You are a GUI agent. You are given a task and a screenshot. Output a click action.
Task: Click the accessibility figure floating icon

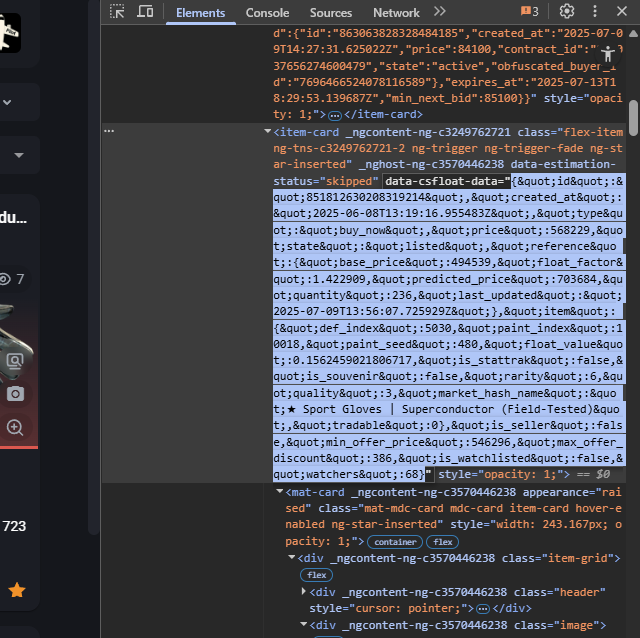coord(608,54)
